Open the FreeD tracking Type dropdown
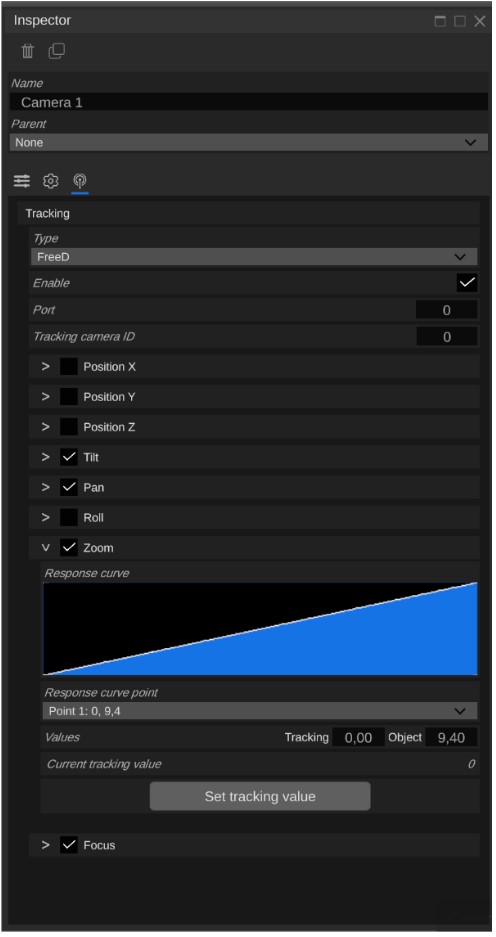 254,257
